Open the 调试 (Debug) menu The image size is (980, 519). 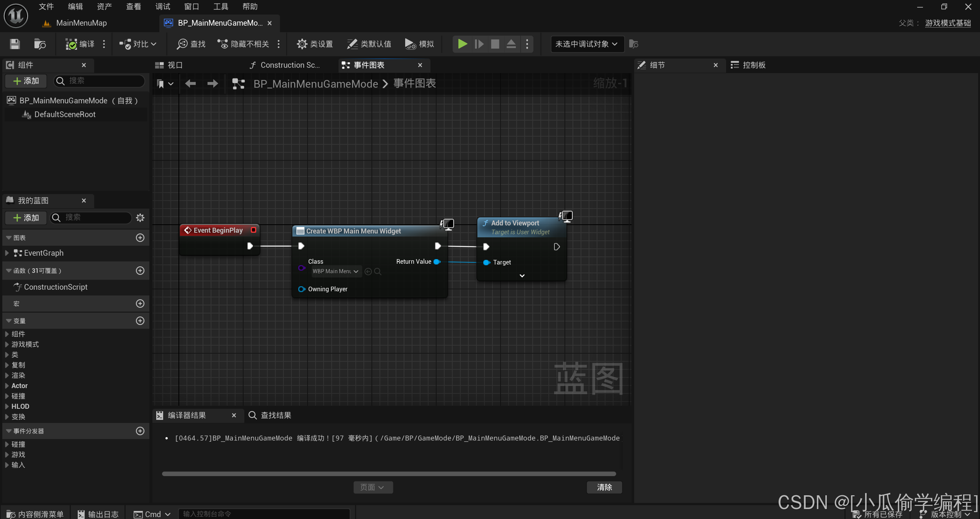tap(162, 7)
